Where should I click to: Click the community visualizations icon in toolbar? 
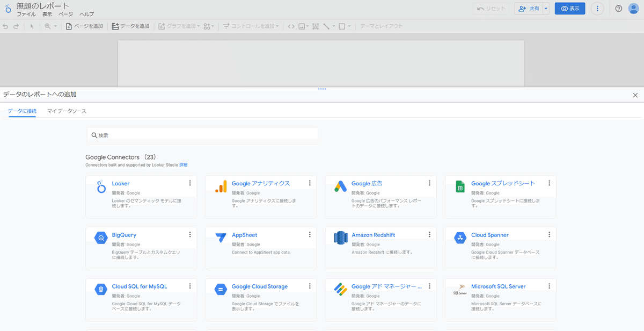[207, 26]
